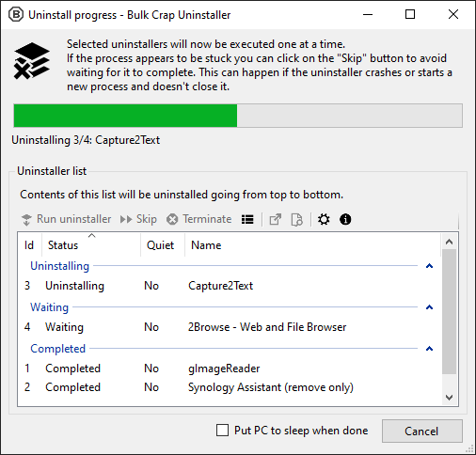
Task: Maximize the Uninstall progress window
Action: [410, 14]
